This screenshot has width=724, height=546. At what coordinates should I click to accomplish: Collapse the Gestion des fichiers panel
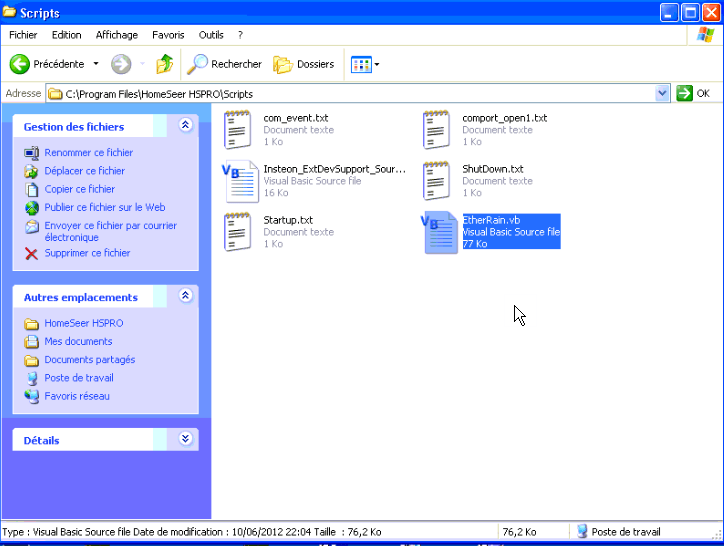coord(186,125)
